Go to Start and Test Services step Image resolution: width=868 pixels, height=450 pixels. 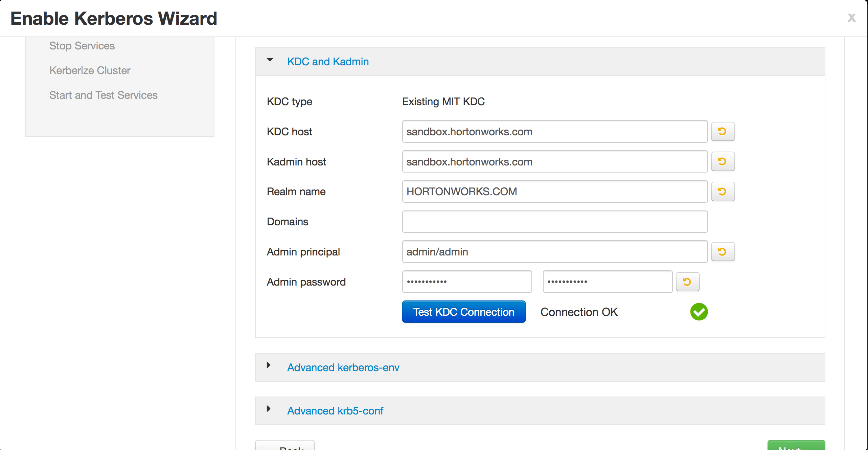pos(103,95)
